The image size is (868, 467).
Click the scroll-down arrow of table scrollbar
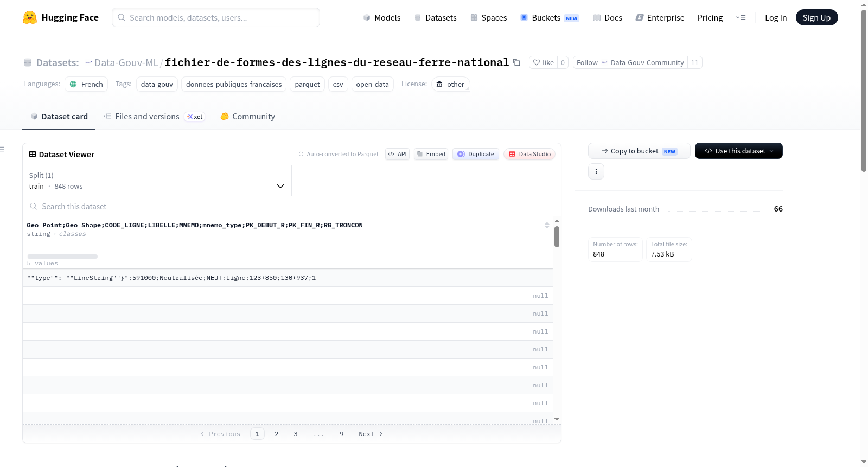click(x=557, y=419)
